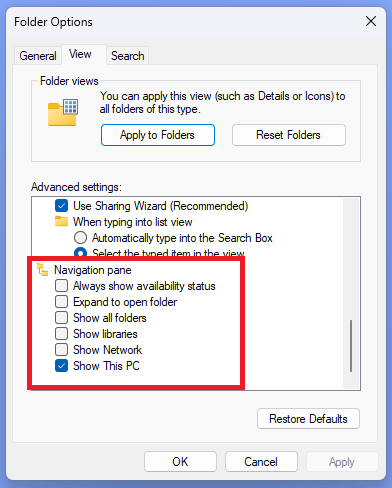Check Expand to open folder
Screen dimensions: 392x488
(61, 302)
